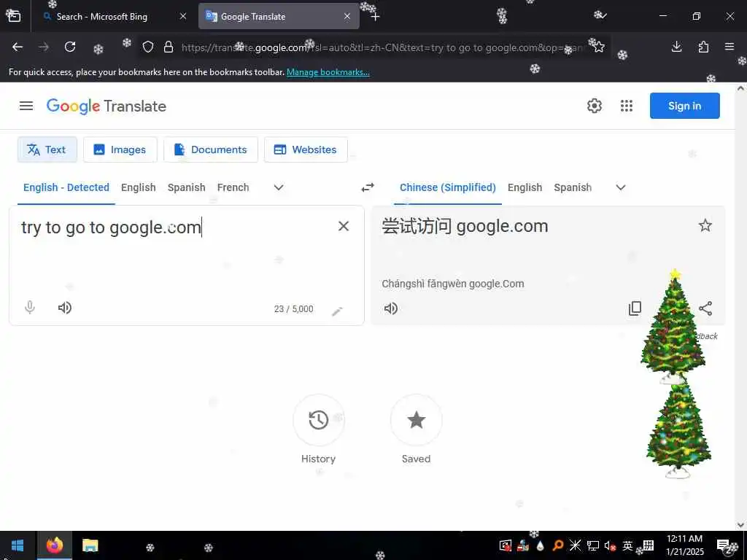The height and width of the screenshot is (560, 747).
Task: Listen to the Chinese translation
Action: [x=391, y=308]
